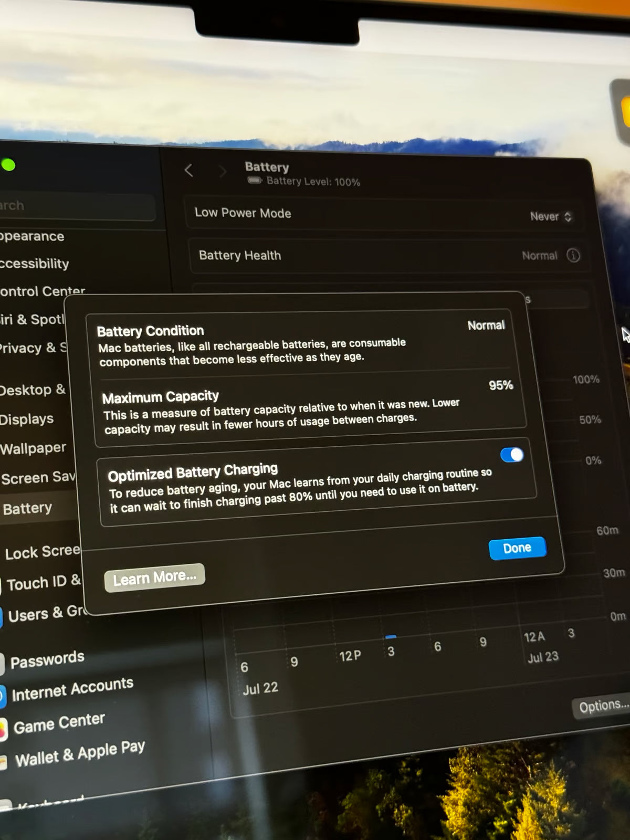Open Internet Accounts settings

72,689
